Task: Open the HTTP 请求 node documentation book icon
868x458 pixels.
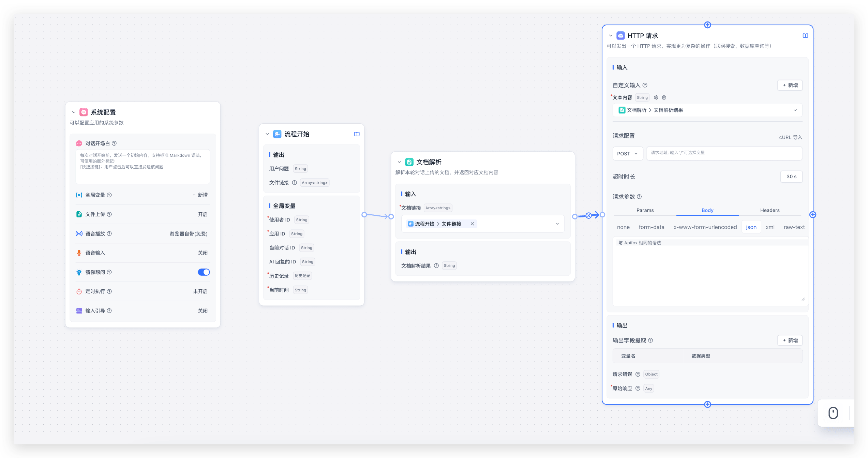Action: pos(805,36)
